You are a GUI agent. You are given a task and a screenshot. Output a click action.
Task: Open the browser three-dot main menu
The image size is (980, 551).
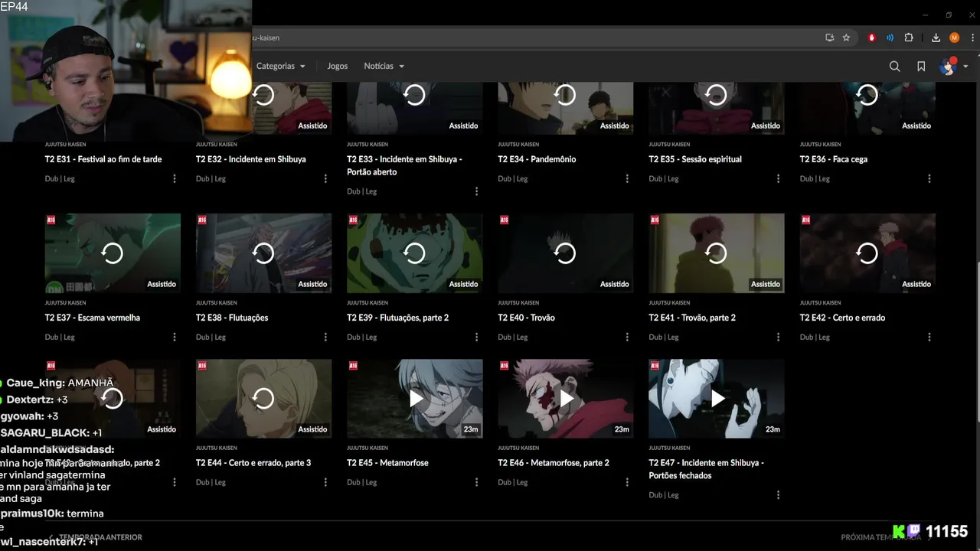pos(971,37)
